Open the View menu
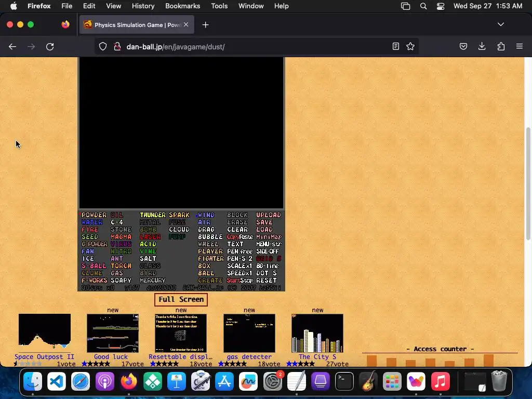This screenshot has width=532, height=399. 113,6
